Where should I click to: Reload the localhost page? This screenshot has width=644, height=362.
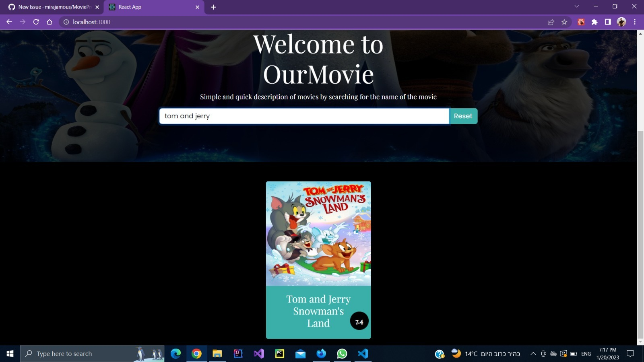[36, 22]
